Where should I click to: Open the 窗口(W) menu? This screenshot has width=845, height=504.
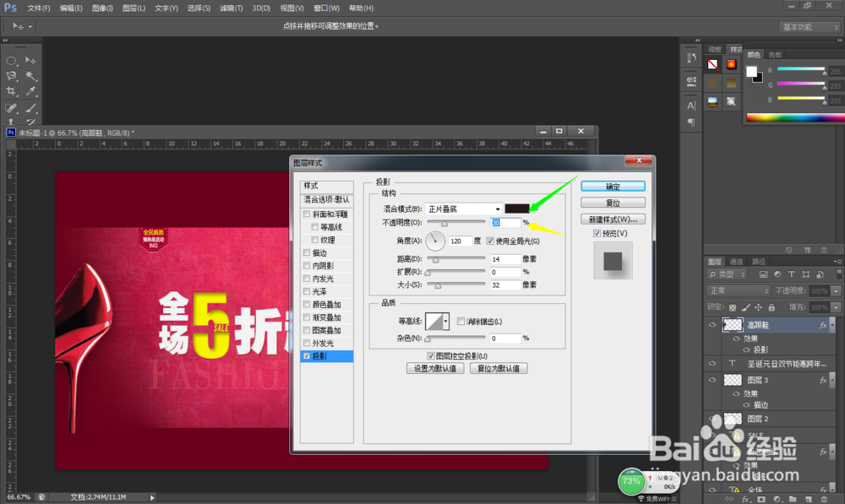(x=326, y=8)
